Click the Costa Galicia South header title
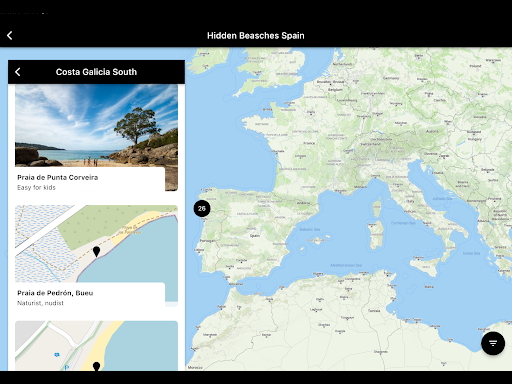 coord(96,72)
